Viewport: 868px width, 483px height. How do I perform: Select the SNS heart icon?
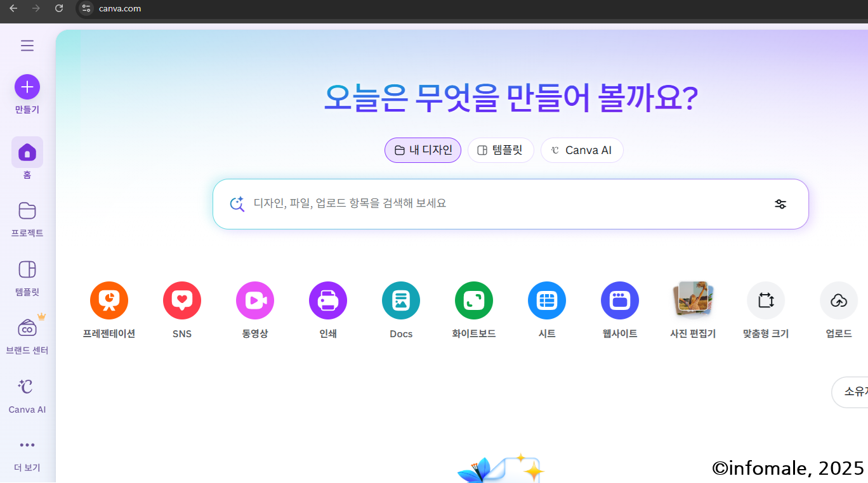tap(182, 300)
